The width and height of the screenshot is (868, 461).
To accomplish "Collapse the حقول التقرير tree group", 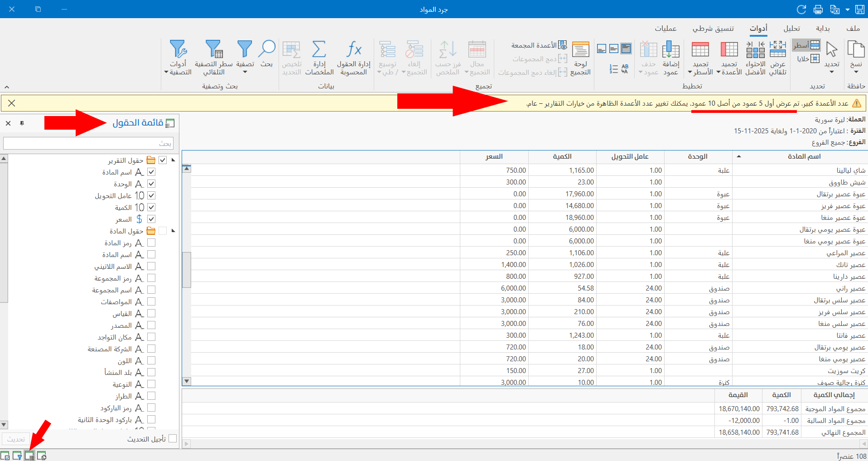I will coord(173,160).
